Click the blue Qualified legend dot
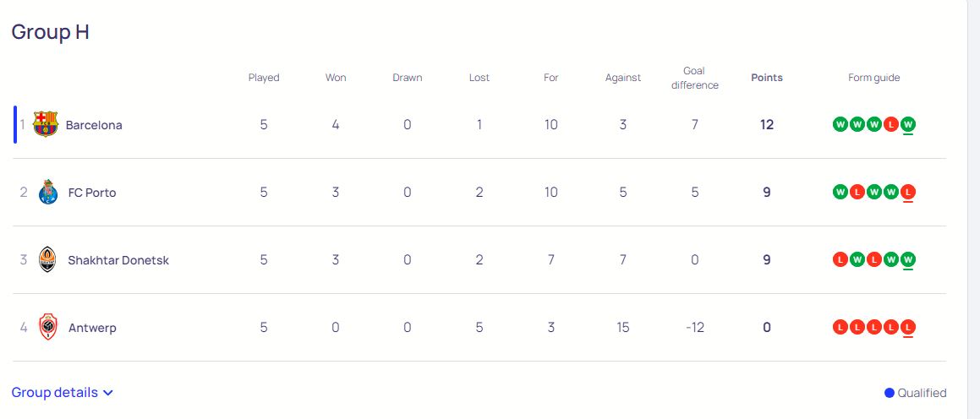The image size is (980, 419). pyautogui.click(x=890, y=393)
